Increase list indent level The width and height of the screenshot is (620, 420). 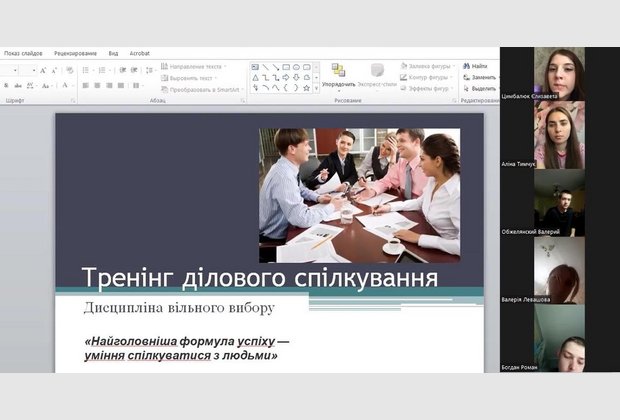[134, 70]
